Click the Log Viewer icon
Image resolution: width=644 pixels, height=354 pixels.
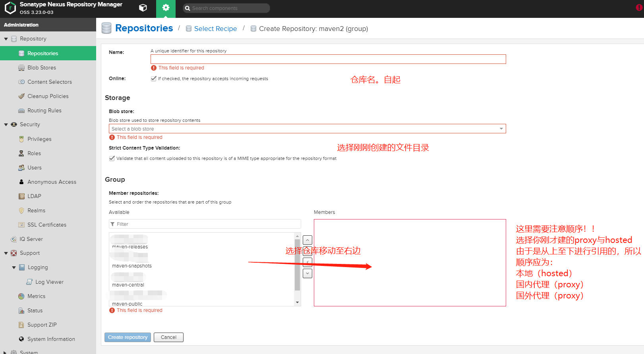pos(29,282)
